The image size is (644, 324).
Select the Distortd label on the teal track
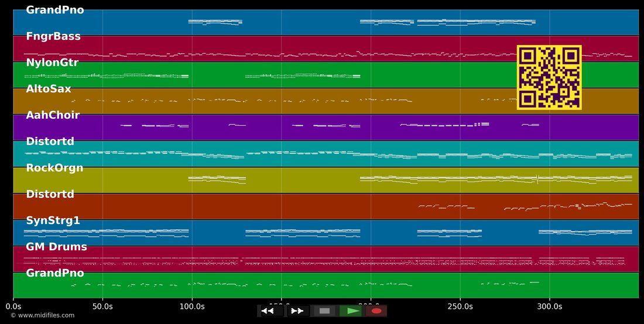coord(50,142)
